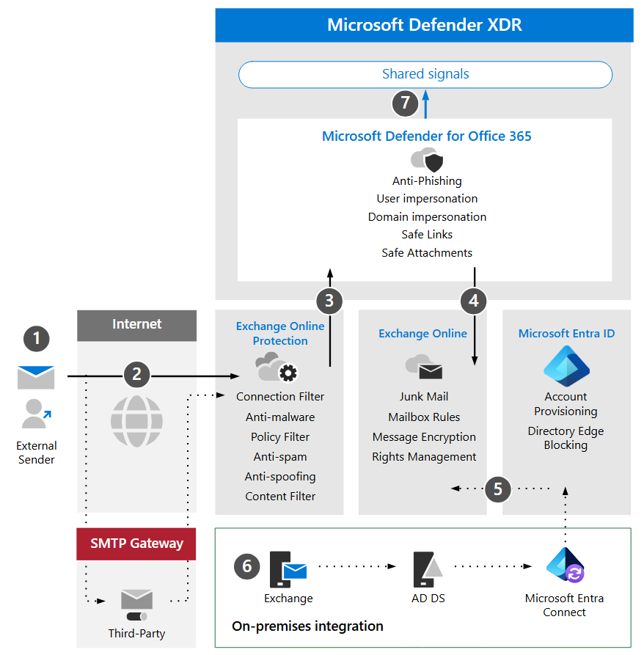Select the on-premises Exchange server icon
The image size is (644, 655).
288,570
